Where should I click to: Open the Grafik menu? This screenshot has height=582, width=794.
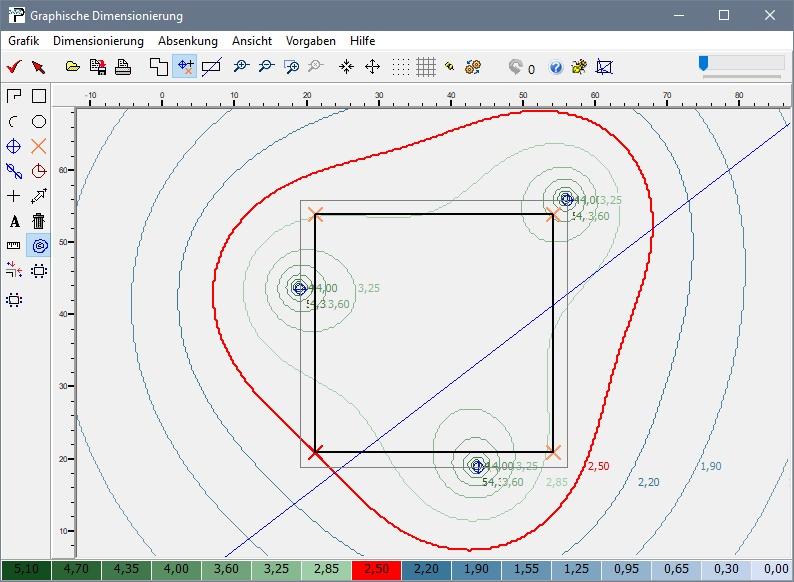(x=23, y=41)
